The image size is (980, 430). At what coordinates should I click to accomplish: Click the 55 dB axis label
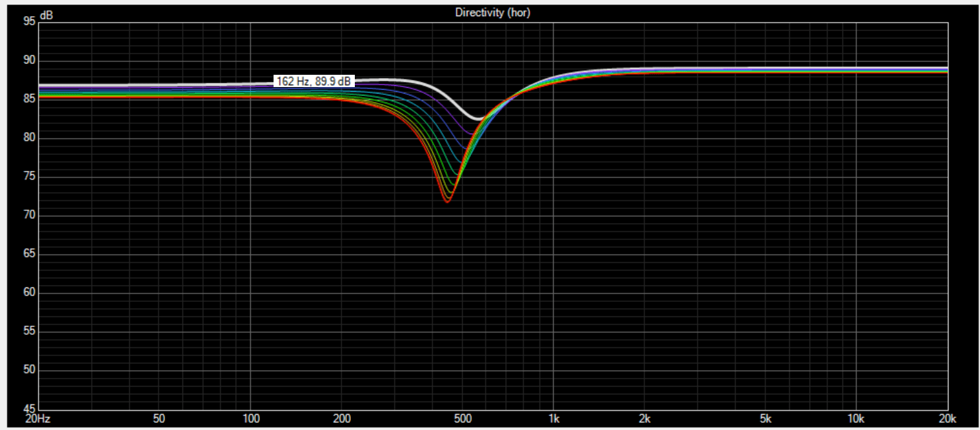pyautogui.click(x=30, y=331)
